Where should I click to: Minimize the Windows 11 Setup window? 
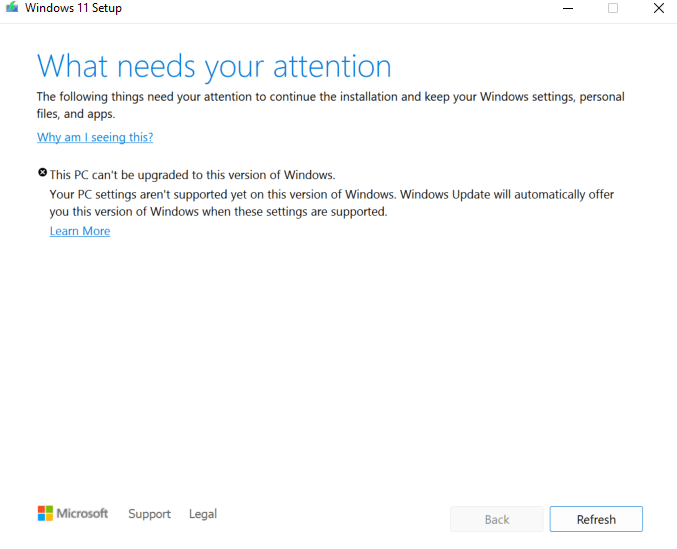[568, 8]
